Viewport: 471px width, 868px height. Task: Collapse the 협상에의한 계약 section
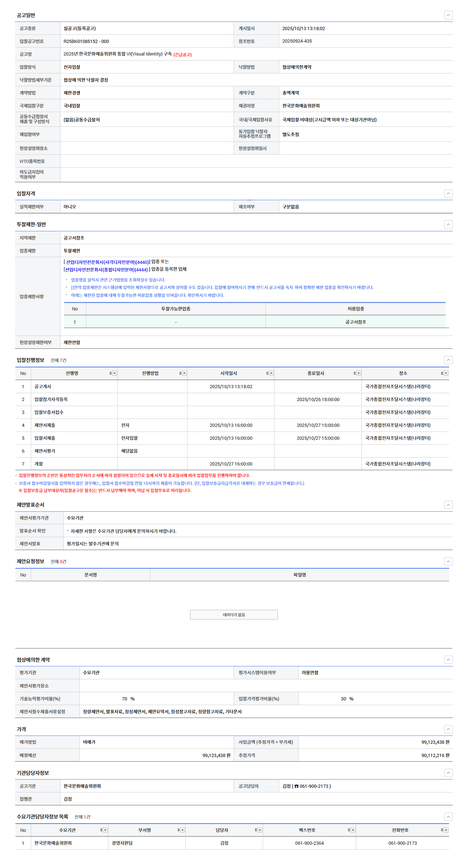pos(448,660)
